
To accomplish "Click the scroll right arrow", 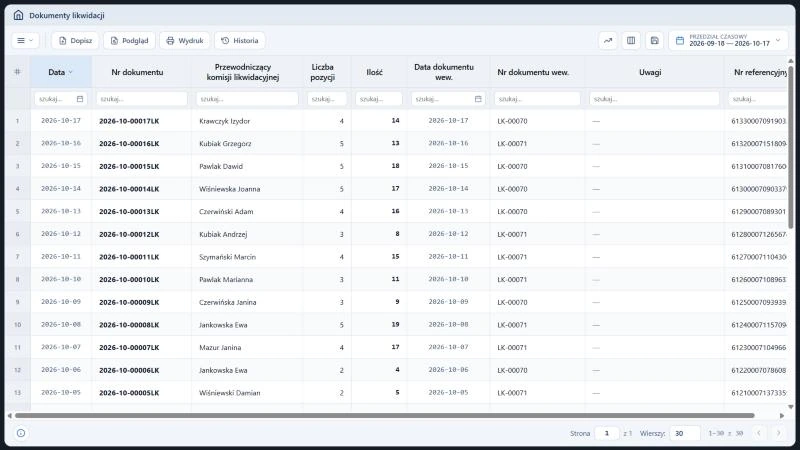I will click(782, 415).
